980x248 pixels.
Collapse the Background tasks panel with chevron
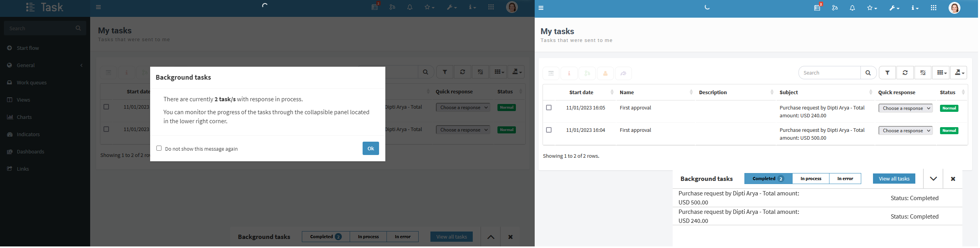[x=933, y=179]
